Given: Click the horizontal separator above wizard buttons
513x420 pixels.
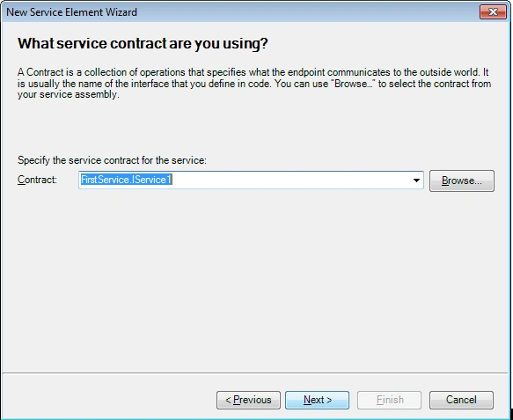Looking at the screenshot, I should click(x=255, y=372).
